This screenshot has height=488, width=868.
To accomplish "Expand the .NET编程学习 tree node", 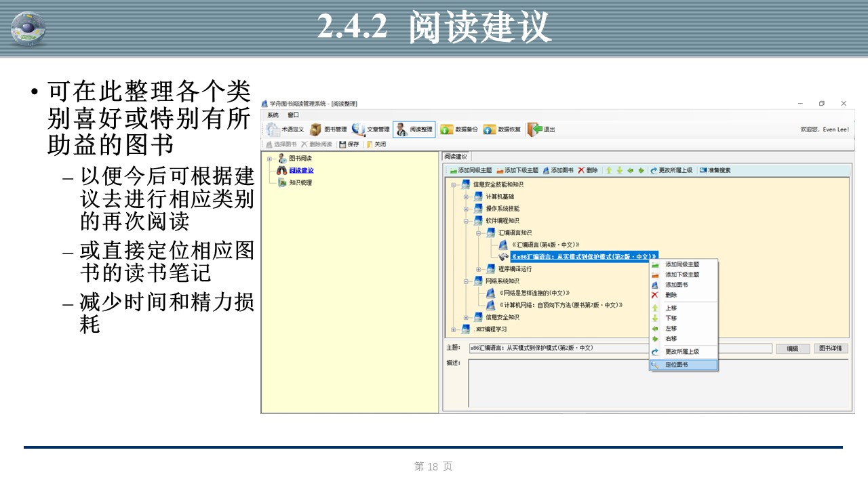I will tap(454, 329).
